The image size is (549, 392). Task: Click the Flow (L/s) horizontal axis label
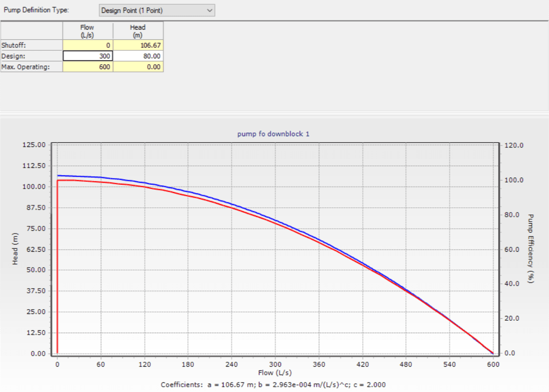(x=275, y=373)
